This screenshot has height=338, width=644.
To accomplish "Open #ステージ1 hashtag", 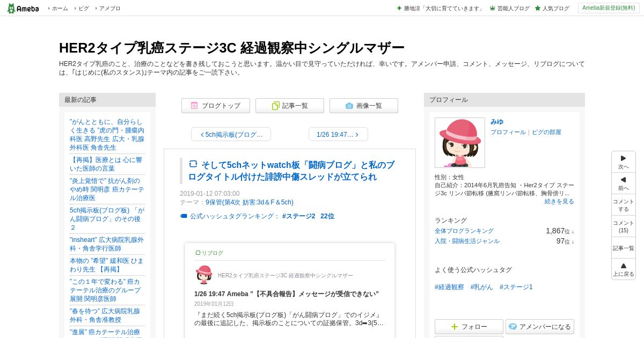I will point(516,287).
